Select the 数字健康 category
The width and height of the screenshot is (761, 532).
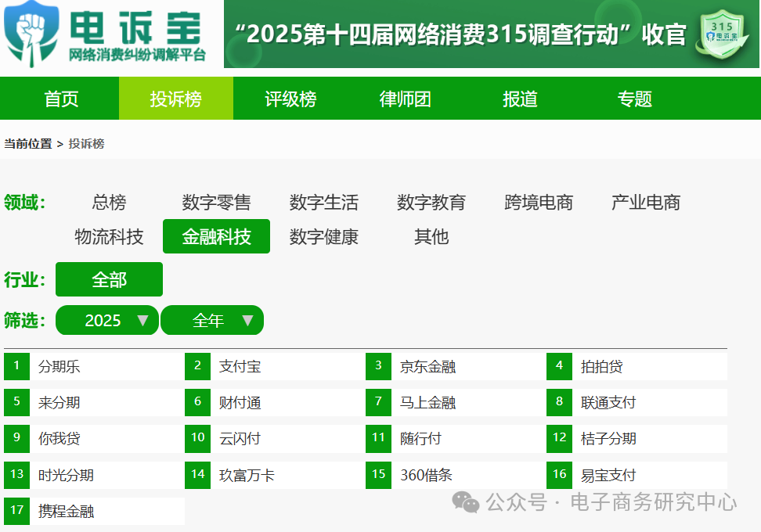pyautogui.click(x=323, y=237)
